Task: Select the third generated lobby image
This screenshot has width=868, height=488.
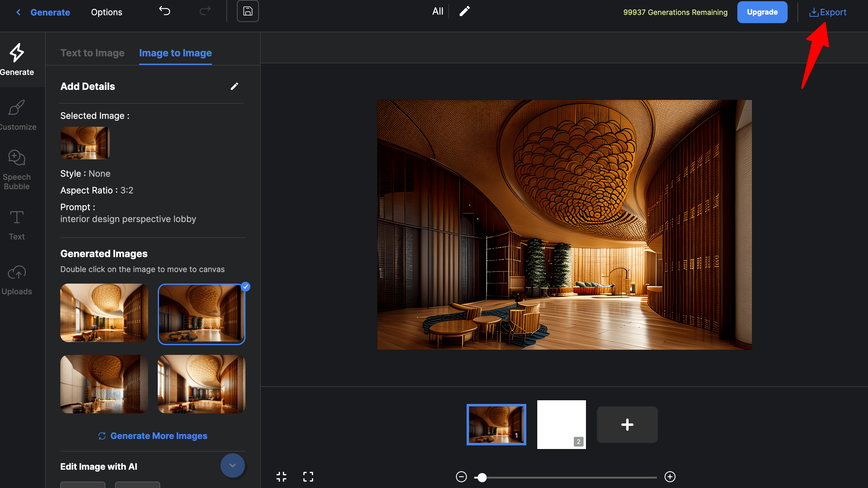Action: tap(104, 384)
